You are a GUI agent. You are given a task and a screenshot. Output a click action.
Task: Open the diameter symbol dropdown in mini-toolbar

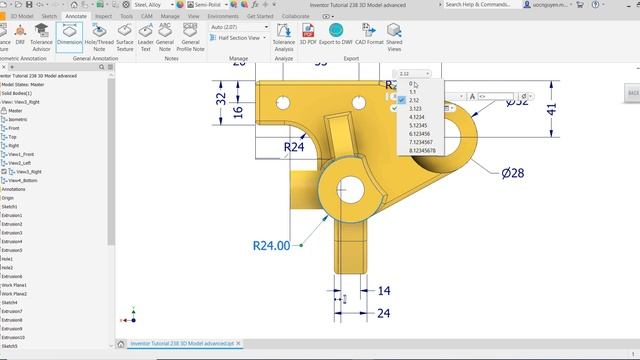(x=531, y=96)
